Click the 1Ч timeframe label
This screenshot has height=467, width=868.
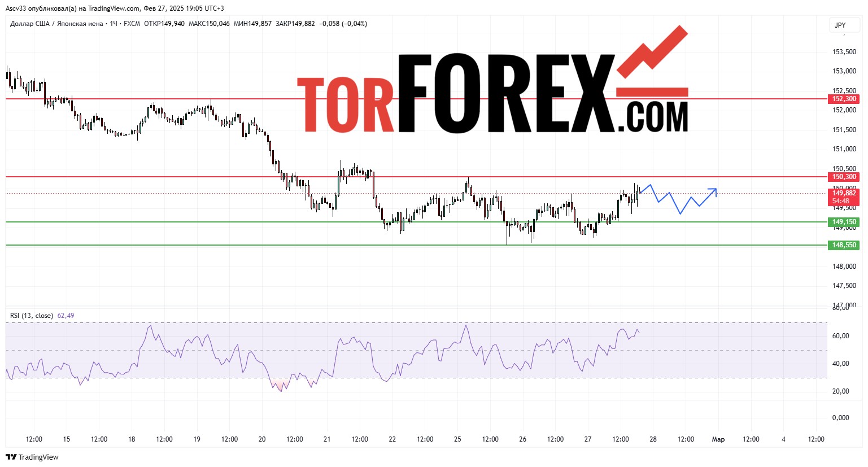114,24
